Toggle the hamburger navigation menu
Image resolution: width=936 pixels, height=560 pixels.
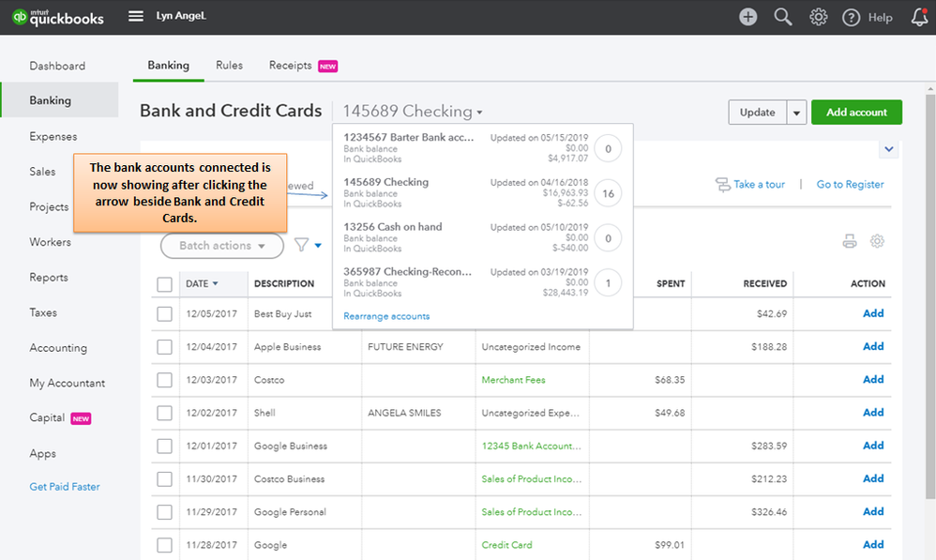(x=136, y=16)
